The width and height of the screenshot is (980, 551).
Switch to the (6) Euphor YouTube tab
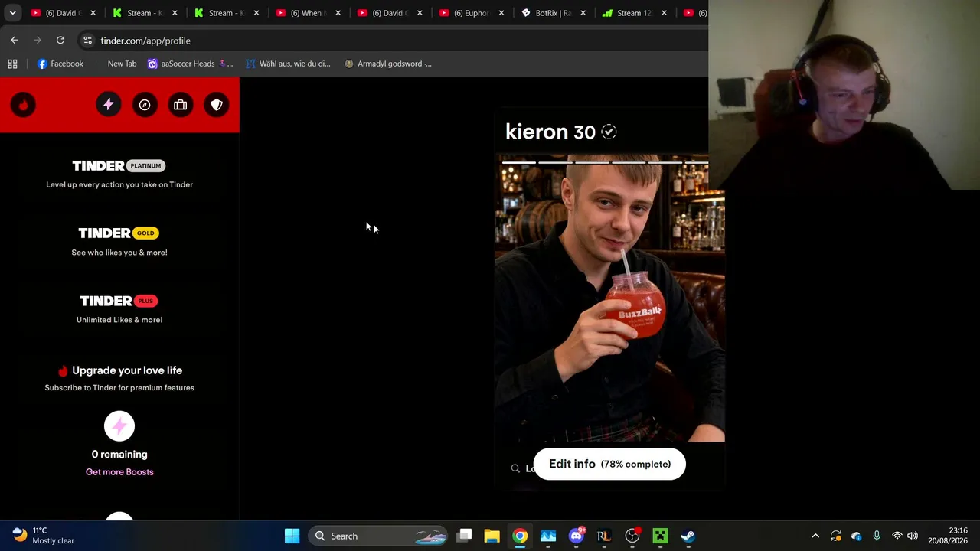(x=470, y=13)
